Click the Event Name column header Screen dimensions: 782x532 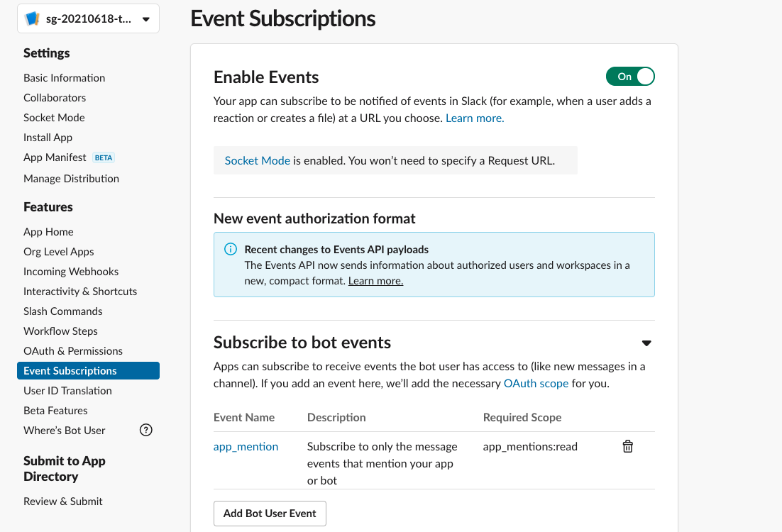click(x=244, y=417)
